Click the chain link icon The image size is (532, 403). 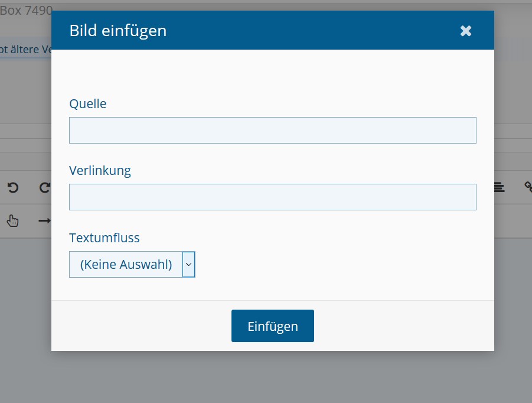528,187
